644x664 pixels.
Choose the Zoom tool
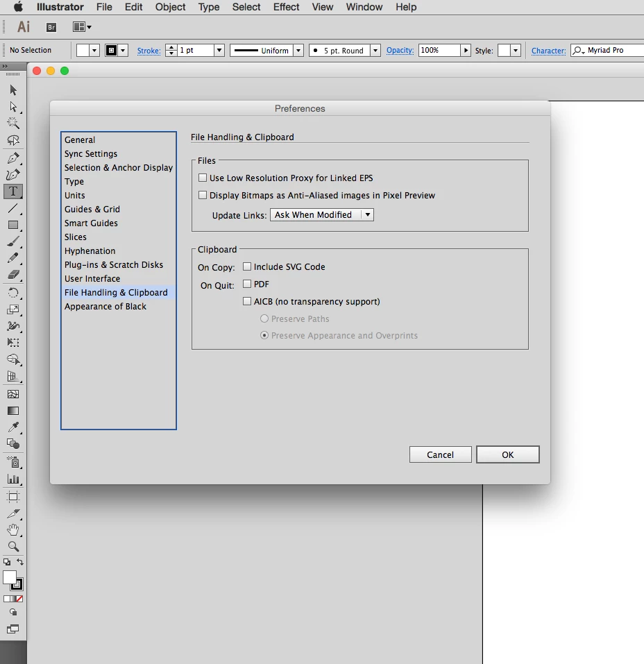click(13, 546)
